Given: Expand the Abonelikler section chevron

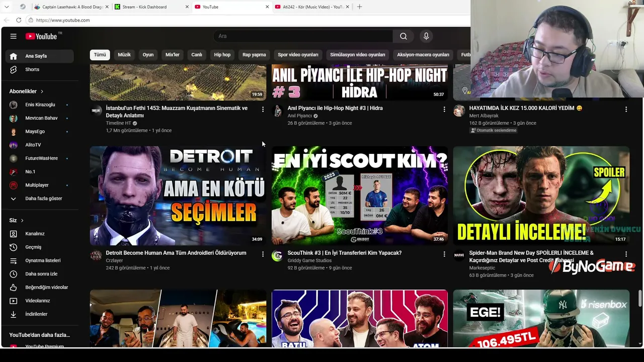Looking at the screenshot, I should coord(42,92).
